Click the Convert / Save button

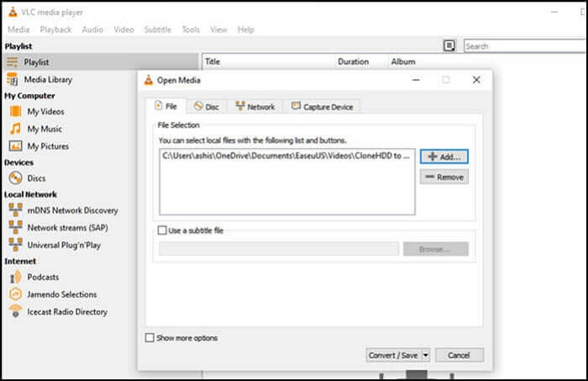click(x=394, y=355)
